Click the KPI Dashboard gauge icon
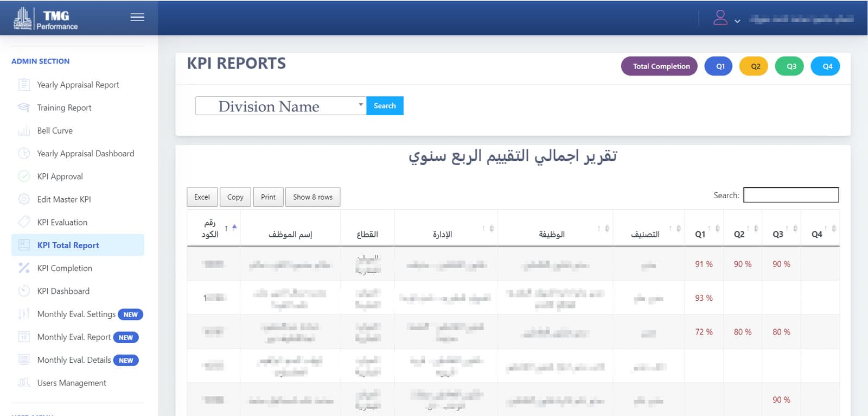868x416 pixels. coord(24,291)
